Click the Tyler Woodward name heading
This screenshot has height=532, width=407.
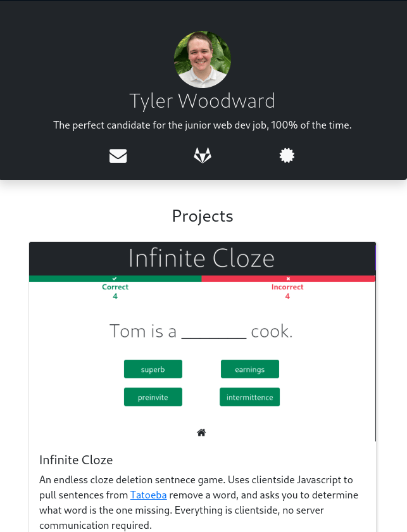(203, 101)
